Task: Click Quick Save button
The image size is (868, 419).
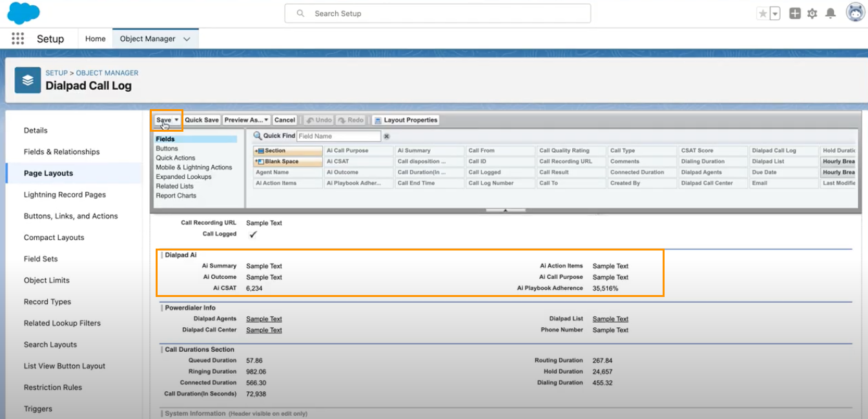Action: pos(201,120)
